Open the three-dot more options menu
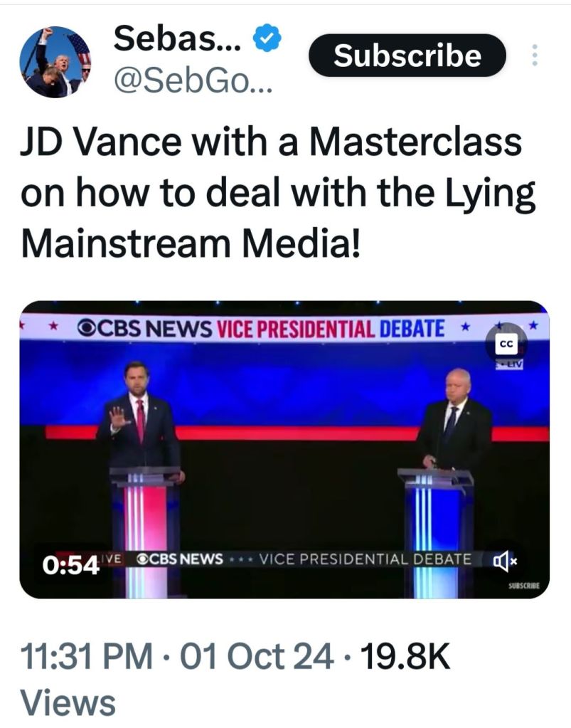The image size is (571, 728). (535, 56)
